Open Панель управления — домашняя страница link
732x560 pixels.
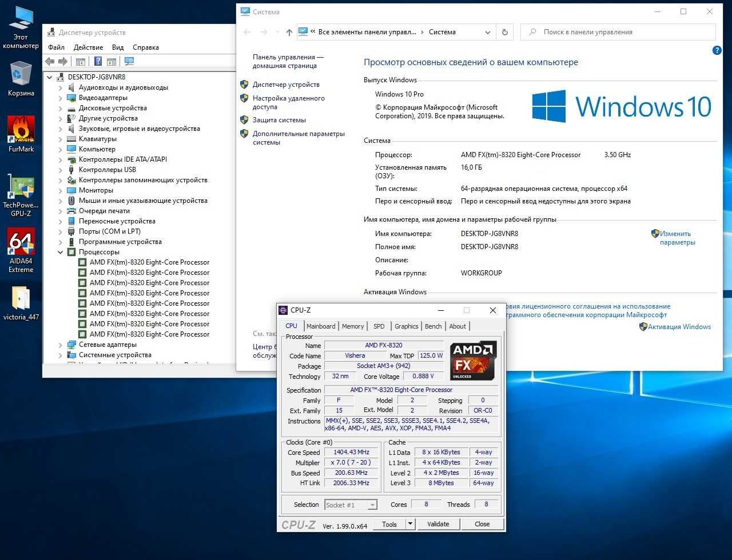288,61
